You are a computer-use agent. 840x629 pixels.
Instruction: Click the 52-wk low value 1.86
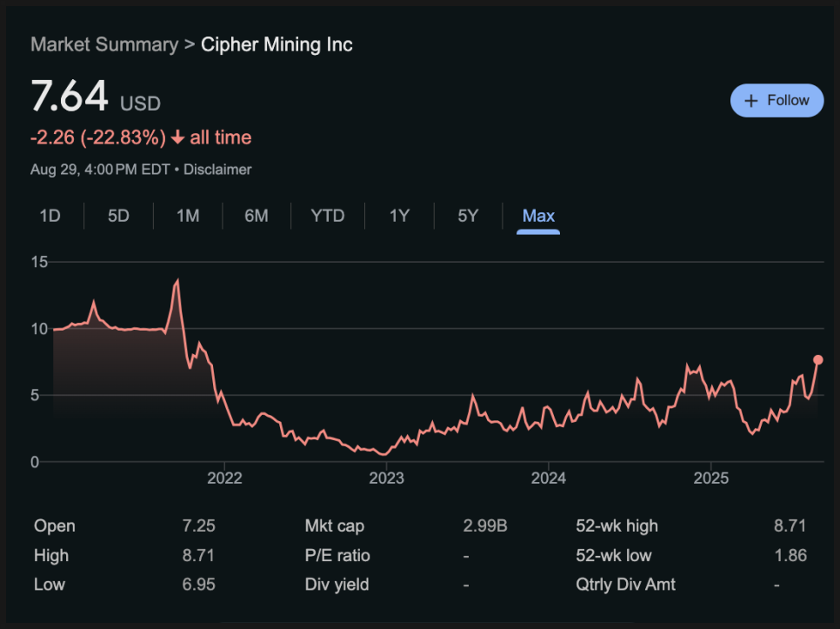click(x=790, y=555)
